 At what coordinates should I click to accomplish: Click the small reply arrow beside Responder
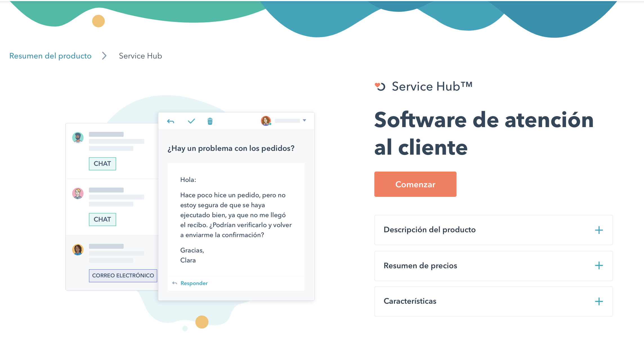[175, 283]
